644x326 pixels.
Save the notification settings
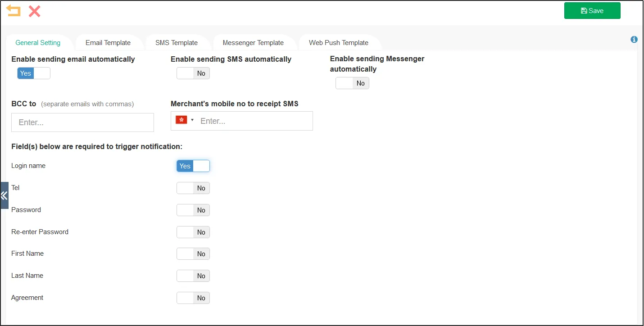coord(592,11)
